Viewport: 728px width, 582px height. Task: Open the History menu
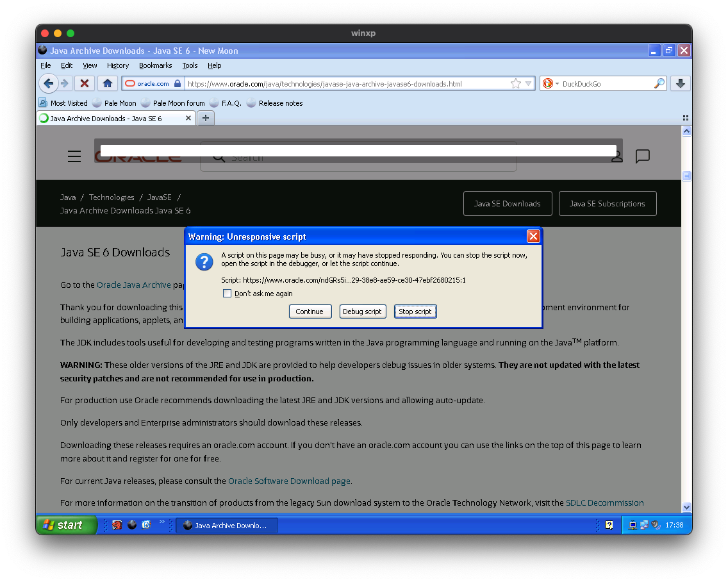pos(118,65)
